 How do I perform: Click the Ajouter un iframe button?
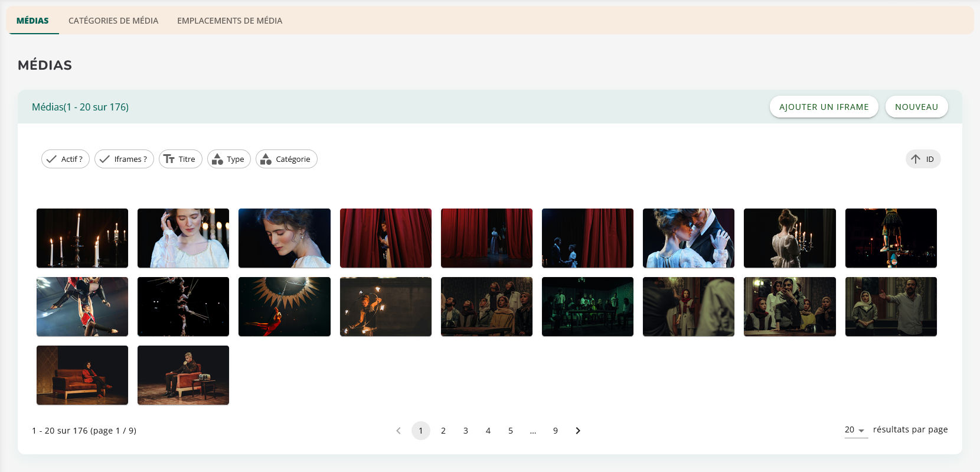824,107
